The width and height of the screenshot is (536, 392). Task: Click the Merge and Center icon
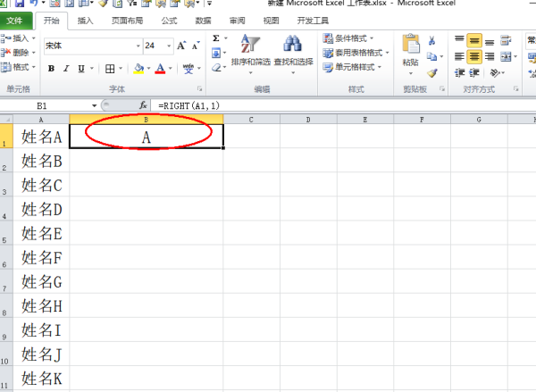pos(506,56)
